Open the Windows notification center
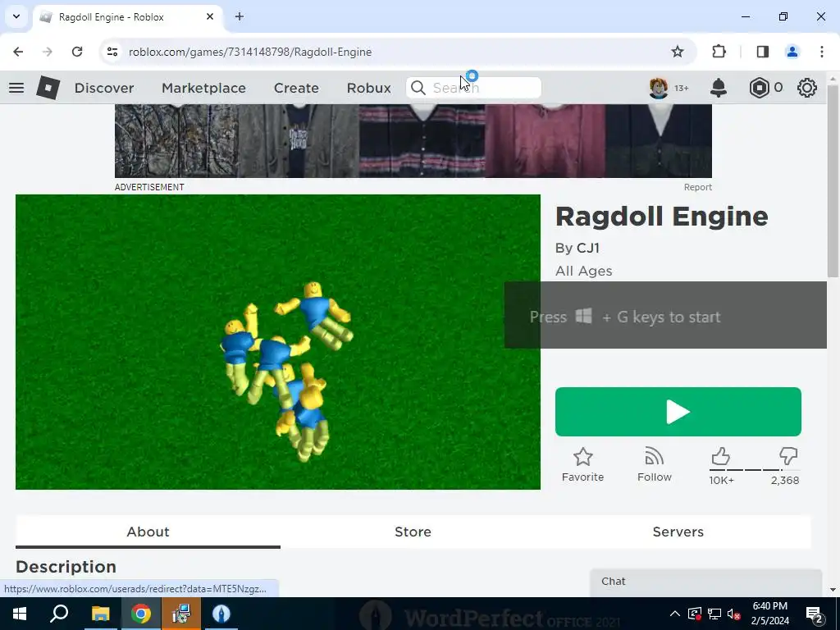 pos(815,614)
